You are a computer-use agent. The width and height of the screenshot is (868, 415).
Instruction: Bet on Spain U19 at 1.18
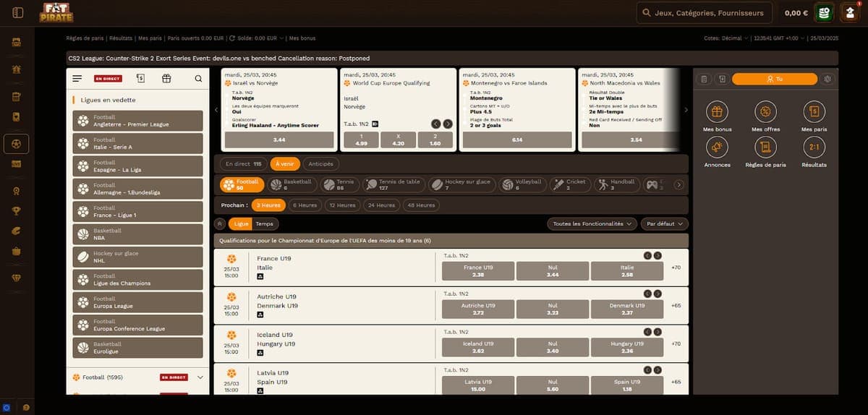(626, 385)
